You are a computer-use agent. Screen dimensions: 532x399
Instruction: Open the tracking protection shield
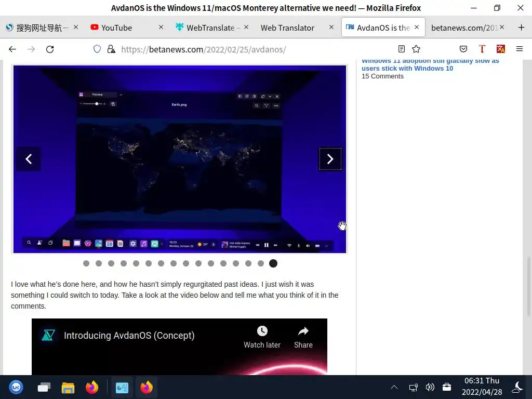pyautogui.click(x=97, y=49)
